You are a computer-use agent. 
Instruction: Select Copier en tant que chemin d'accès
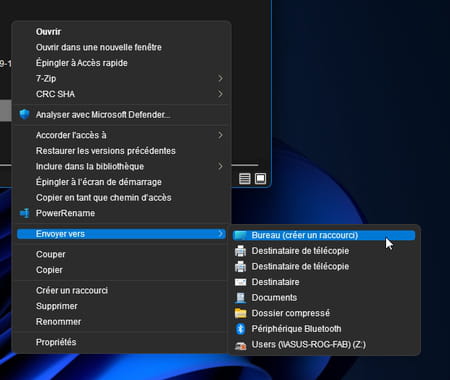point(122,198)
